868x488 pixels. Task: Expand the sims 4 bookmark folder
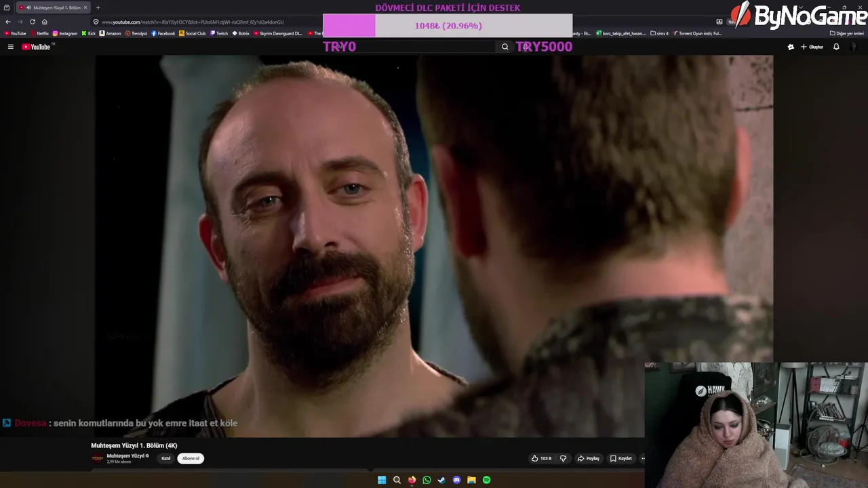click(x=660, y=33)
